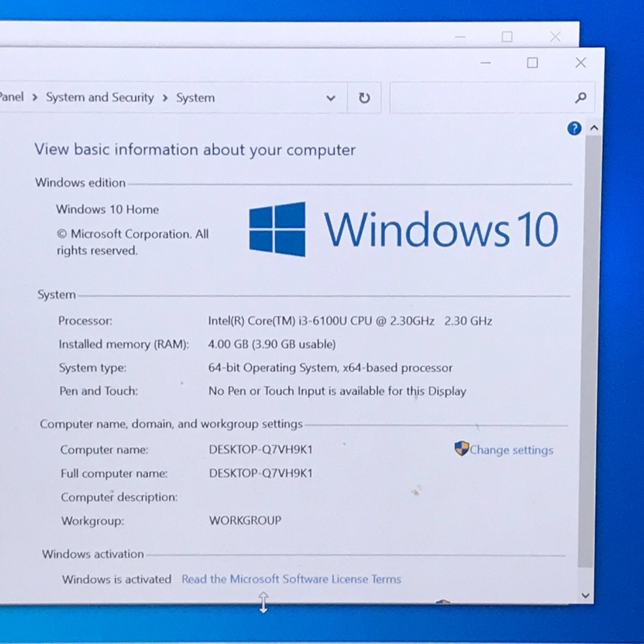Click the refresh icon in address bar

[x=364, y=98]
